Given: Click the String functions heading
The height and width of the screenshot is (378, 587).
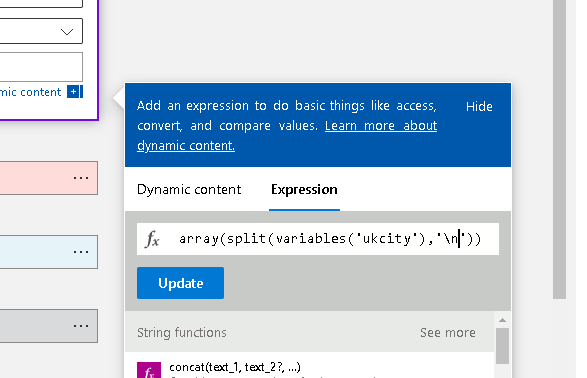Looking at the screenshot, I should tap(182, 332).
